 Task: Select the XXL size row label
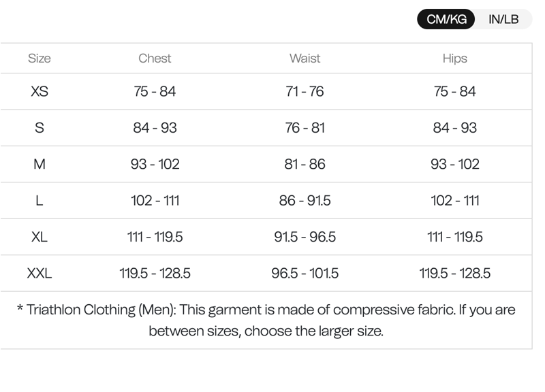[x=40, y=274]
